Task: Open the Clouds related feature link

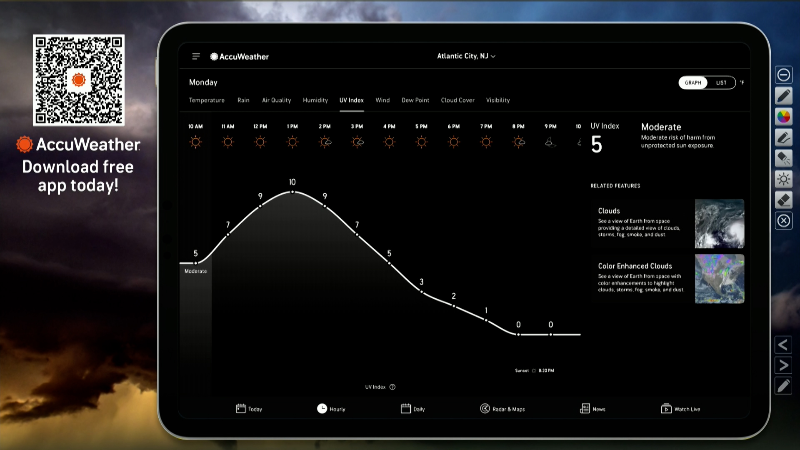Action: coord(609,211)
